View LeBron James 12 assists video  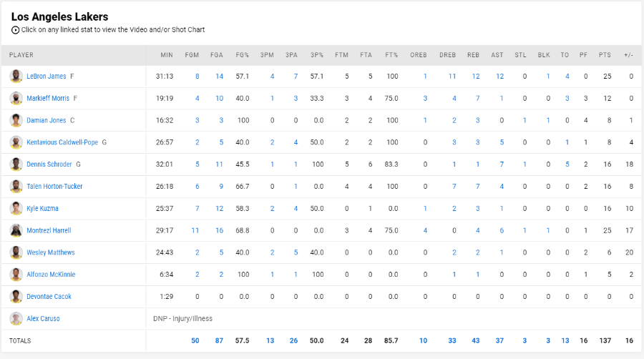click(500, 77)
